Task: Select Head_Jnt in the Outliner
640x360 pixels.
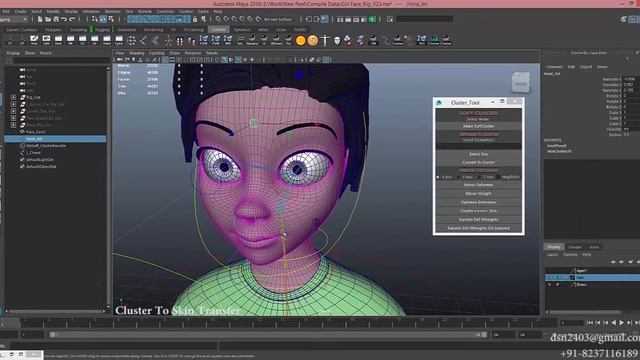Action: coord(56,139)
